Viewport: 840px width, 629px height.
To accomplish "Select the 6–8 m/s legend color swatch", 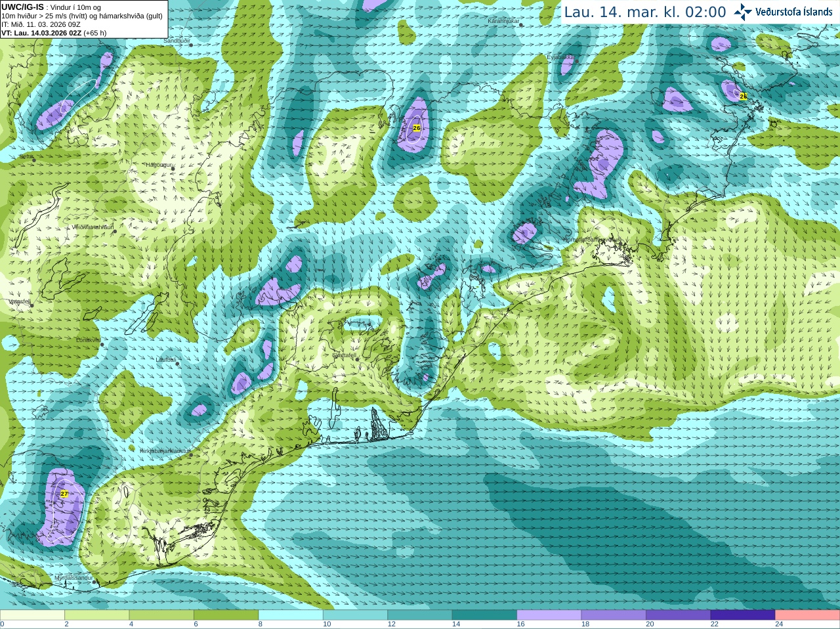I will coord(226,615).
